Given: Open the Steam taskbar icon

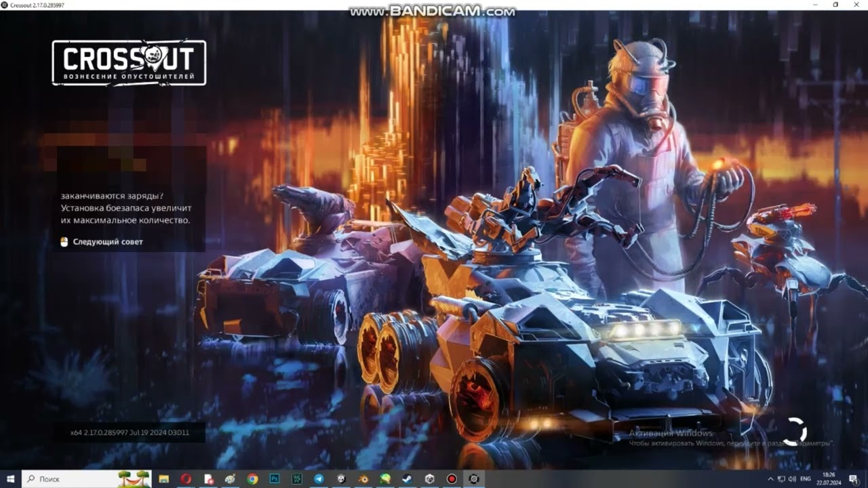Looking at the screenshot, I should pyautogui.click(x=408, y=479).
